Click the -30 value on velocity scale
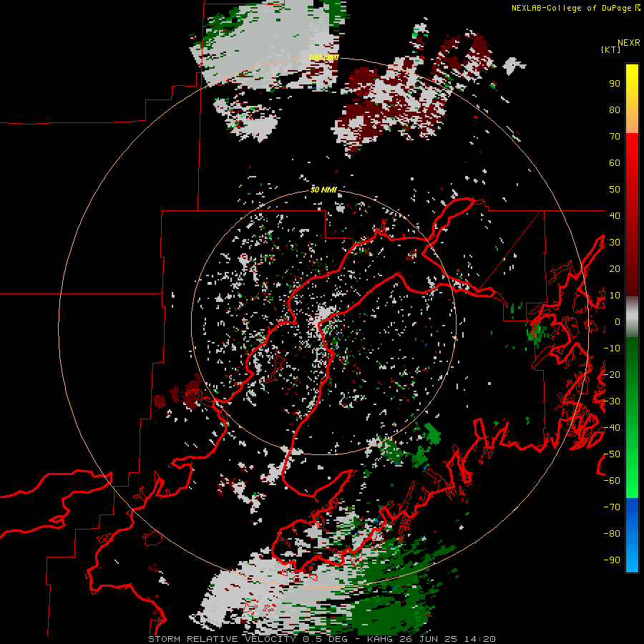The image size is (644, 644). [x=612, y=401]
